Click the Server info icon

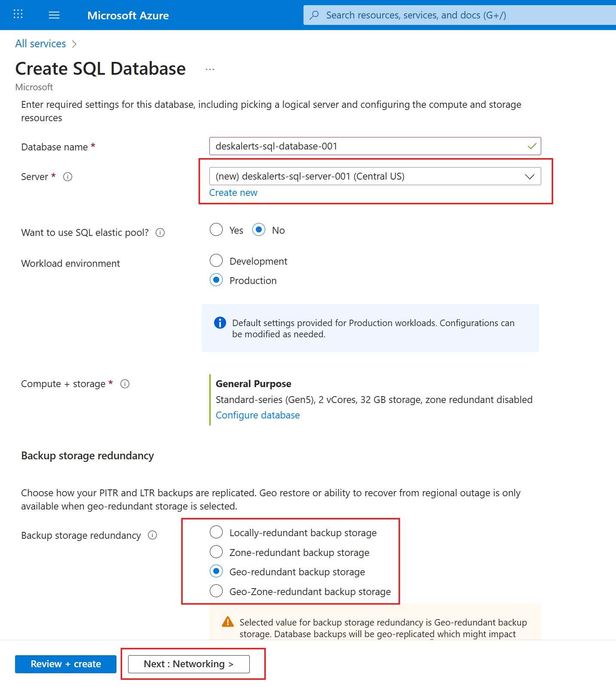[68, 177]
